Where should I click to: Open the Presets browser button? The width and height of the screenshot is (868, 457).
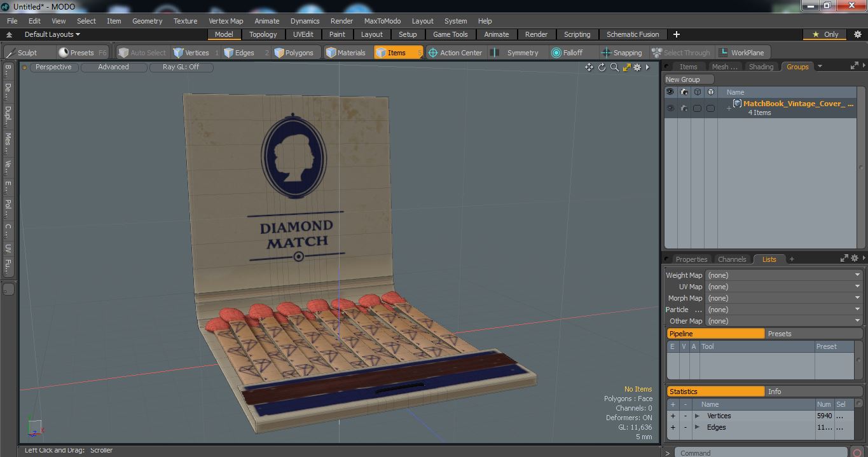tap(81, 53)
